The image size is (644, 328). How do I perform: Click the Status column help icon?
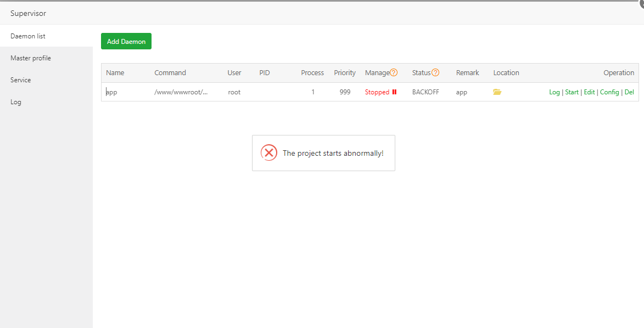pos(435,73)
